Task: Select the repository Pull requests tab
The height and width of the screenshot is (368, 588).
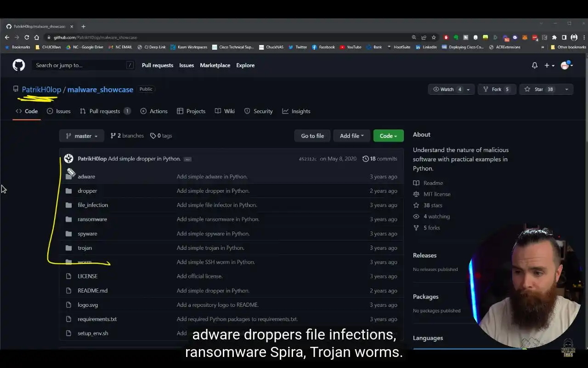Action: 105,111
